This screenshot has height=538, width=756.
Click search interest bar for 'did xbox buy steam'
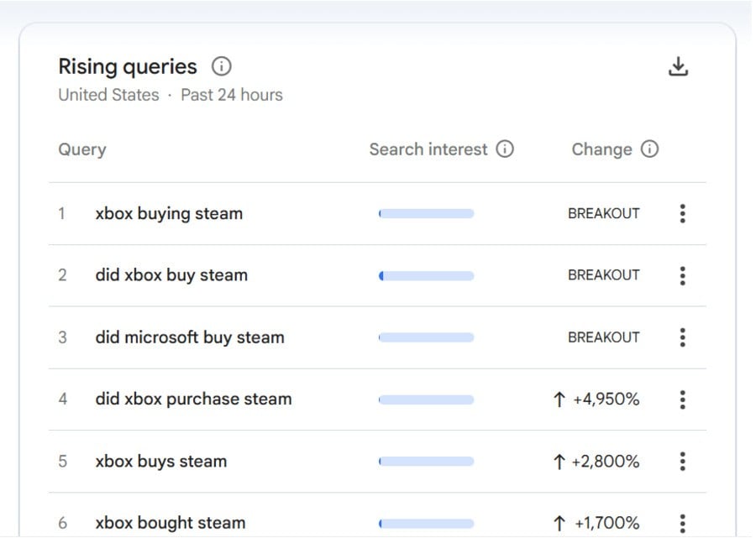426,275
